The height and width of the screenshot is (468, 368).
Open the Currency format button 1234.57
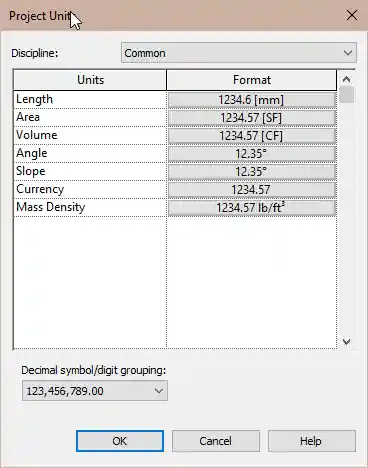coord(252,190)
